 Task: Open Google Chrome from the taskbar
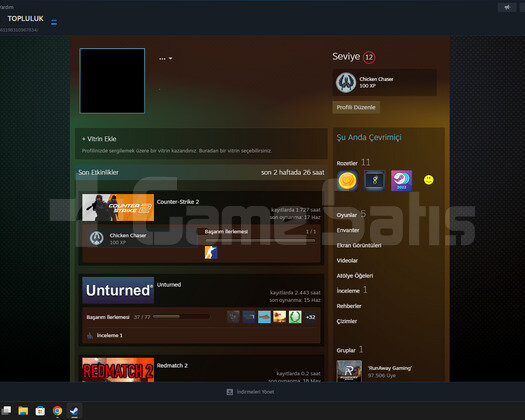57,411
